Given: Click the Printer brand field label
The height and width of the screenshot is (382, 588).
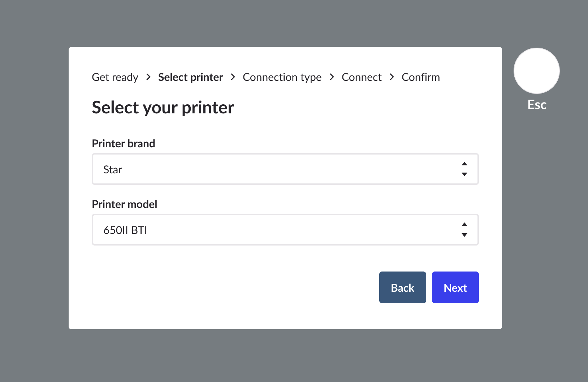Looking at the screenshot, I should point(124,144).
